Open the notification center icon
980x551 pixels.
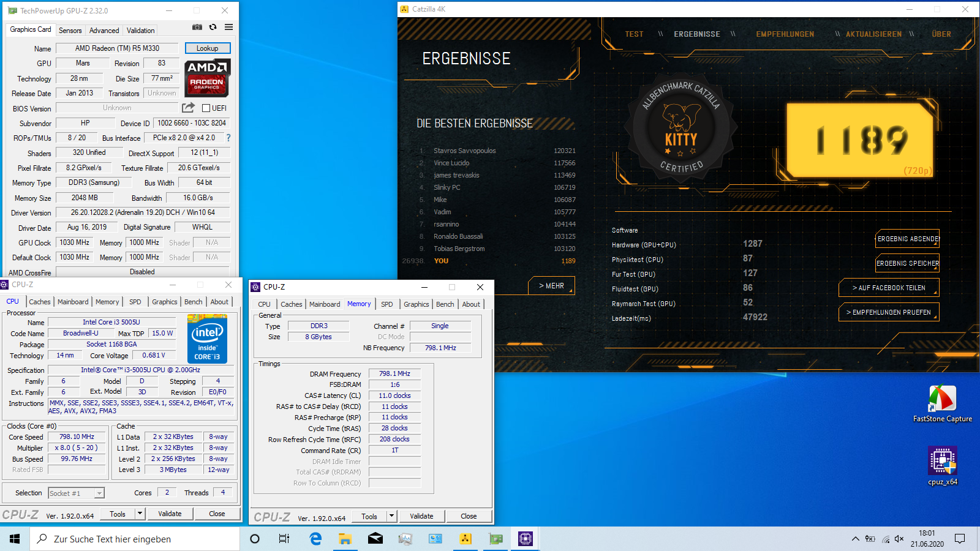(x=960, y=539)
